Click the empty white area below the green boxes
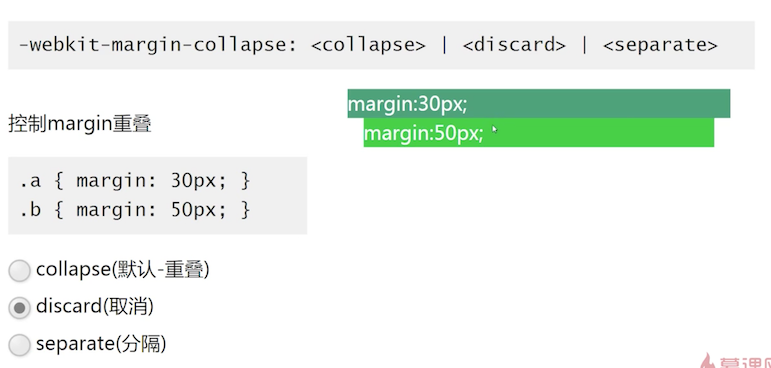The image size is (771, 368). [539, 246]
